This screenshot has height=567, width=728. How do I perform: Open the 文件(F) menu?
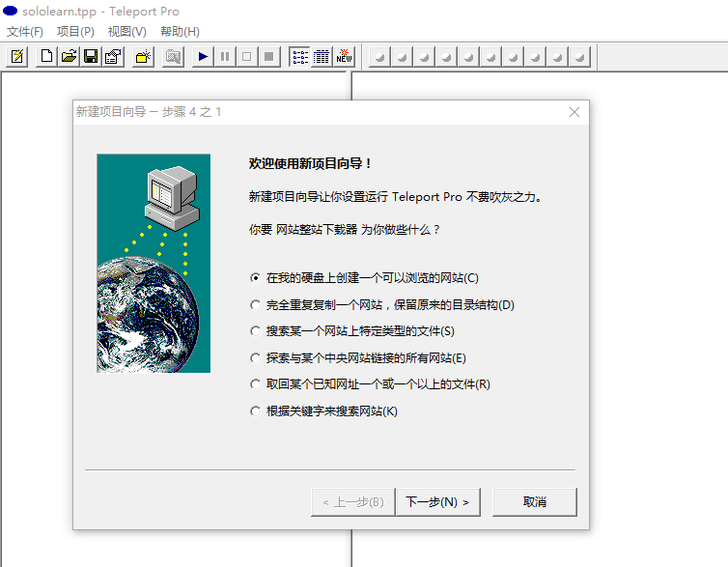coord(24,32)
